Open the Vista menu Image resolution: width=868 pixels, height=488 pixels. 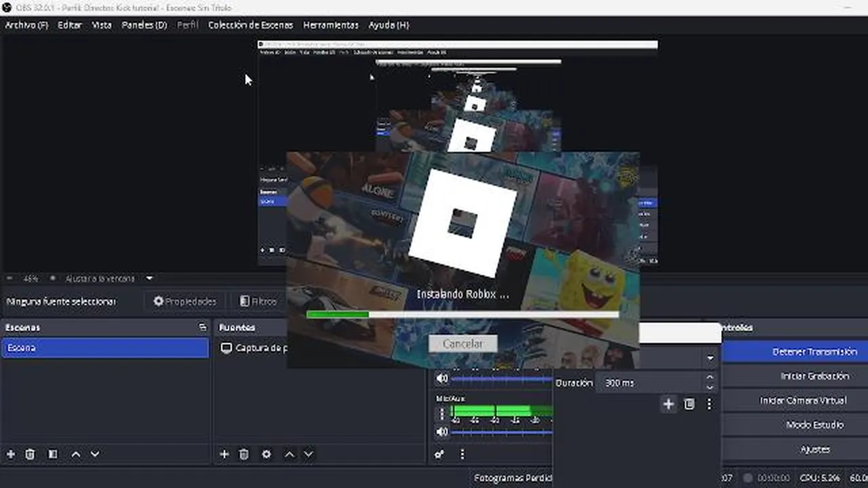(102, 25)
